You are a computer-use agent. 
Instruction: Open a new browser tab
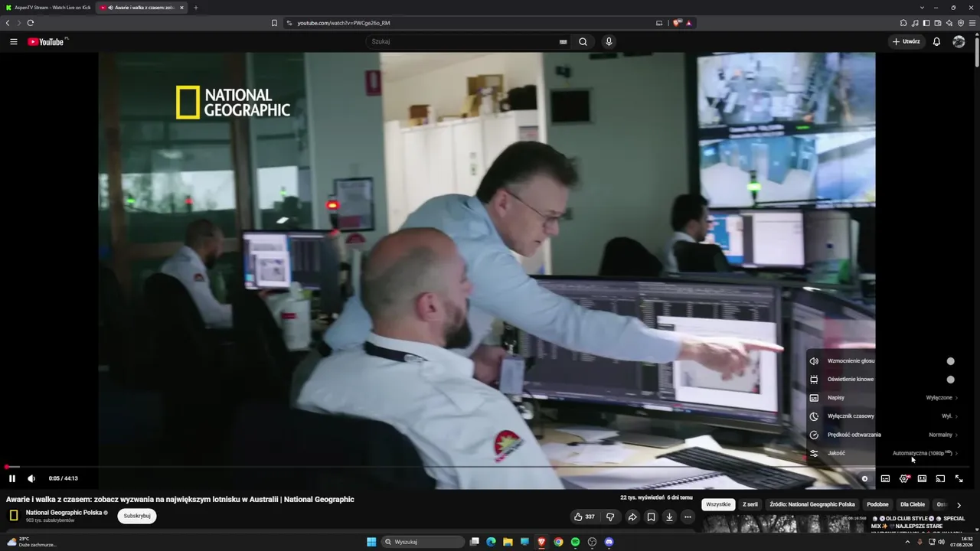click(x=196, y=8)
